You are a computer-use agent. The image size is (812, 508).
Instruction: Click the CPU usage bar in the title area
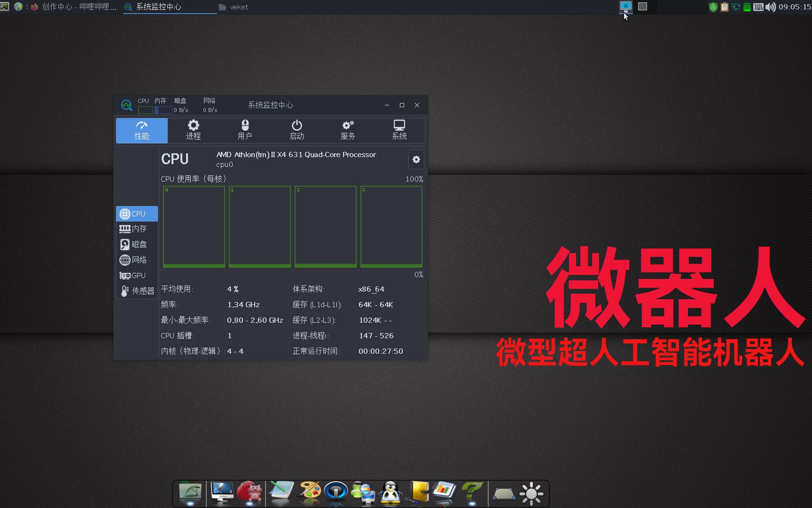(x=145, y=109)
